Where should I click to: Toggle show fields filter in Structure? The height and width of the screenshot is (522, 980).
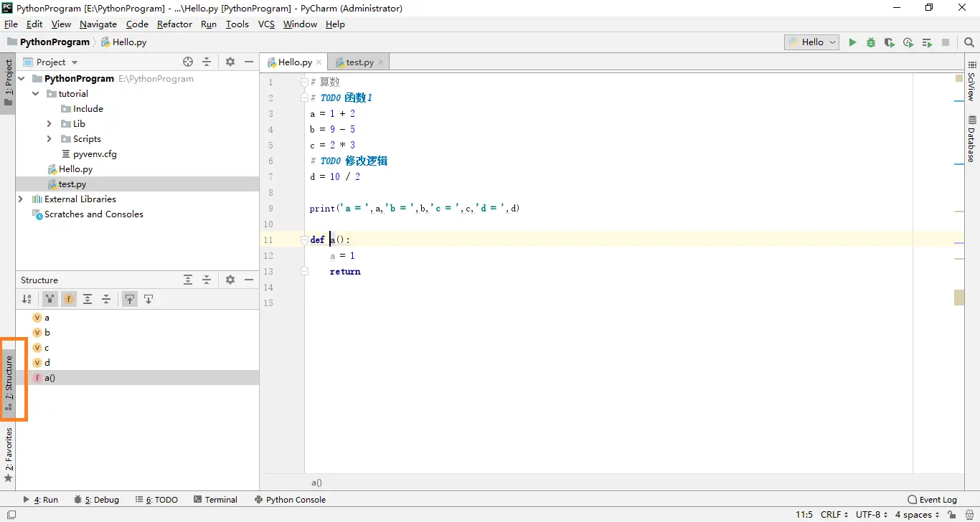pos(69,299)
